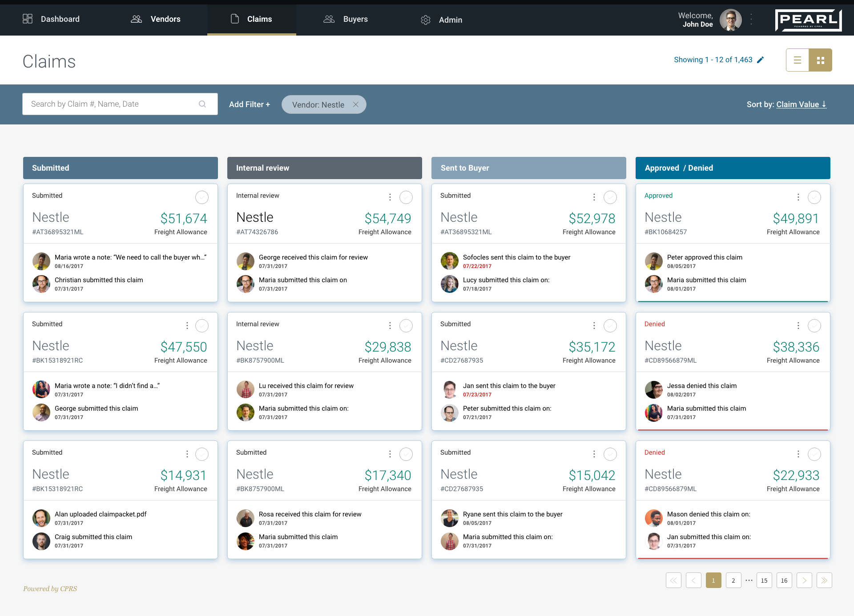Focus the claim search input field

[x=111, y=104]
